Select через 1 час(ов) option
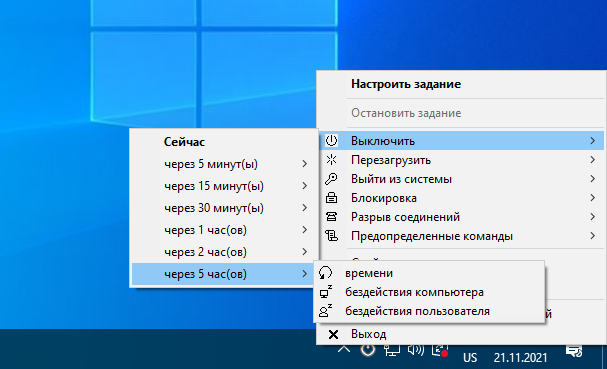Viewport: 607px width, 369px height. click(x=223, y=230)
